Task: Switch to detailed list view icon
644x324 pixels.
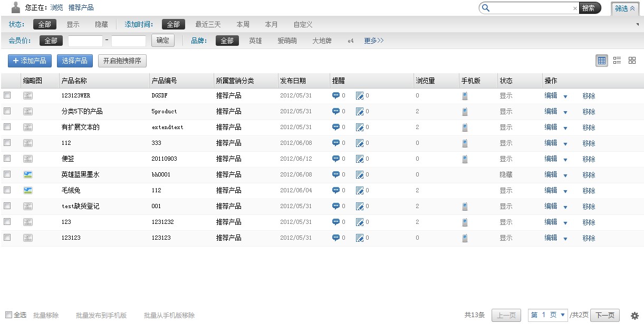Action: tap(617, 61)
